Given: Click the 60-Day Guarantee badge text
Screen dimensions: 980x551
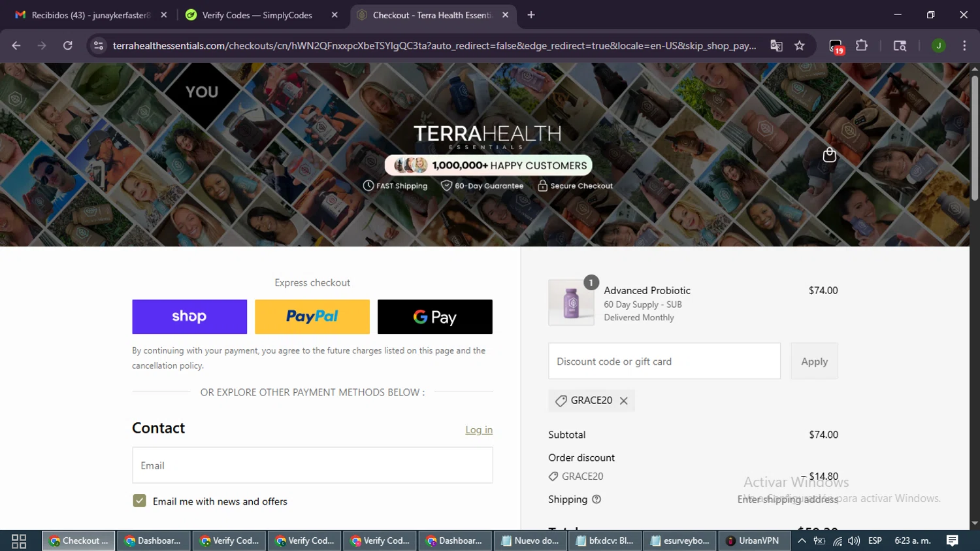Looking at the screenshot, I should 489,186.
